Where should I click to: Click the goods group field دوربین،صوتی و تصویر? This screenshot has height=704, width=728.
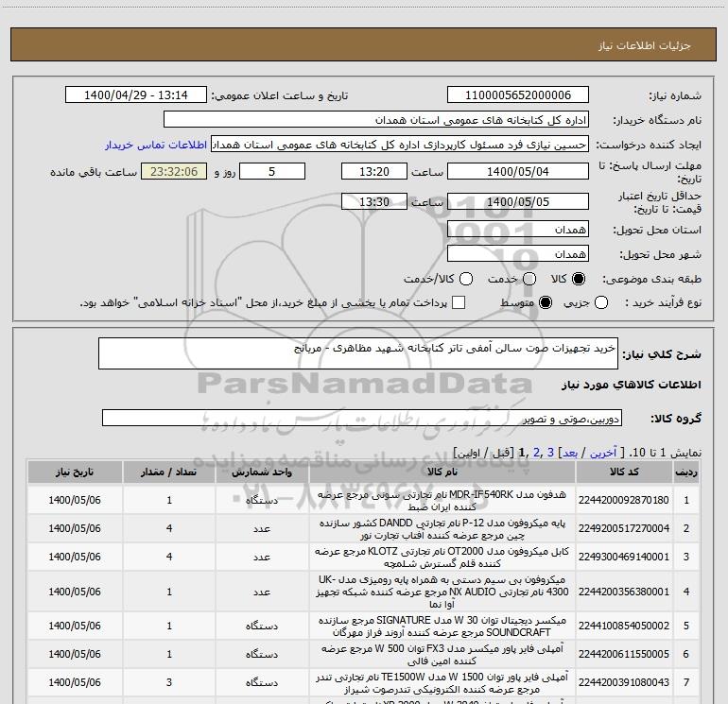[362, 418]
